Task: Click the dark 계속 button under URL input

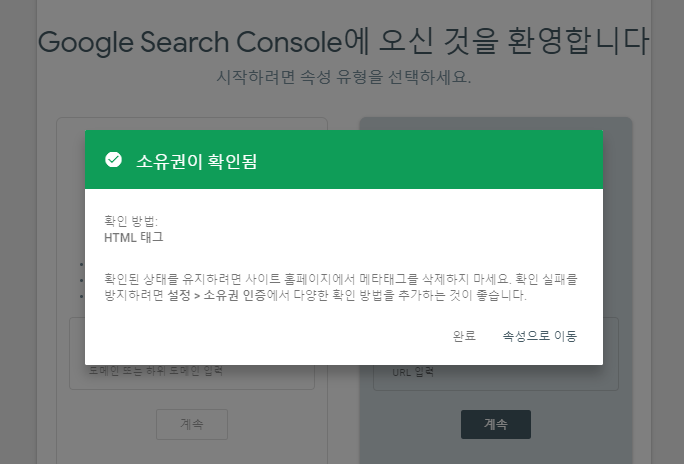Action: click(x=496, y=424)
